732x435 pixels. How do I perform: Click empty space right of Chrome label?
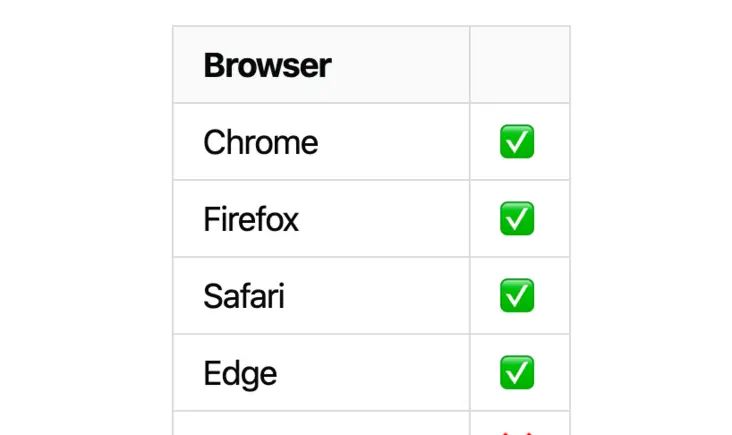coord(395,142)
